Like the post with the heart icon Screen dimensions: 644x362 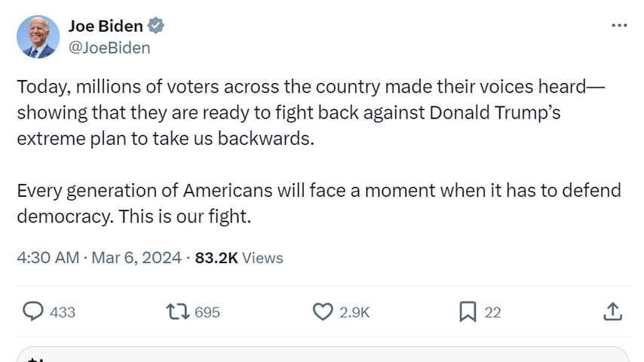[323, 311]
